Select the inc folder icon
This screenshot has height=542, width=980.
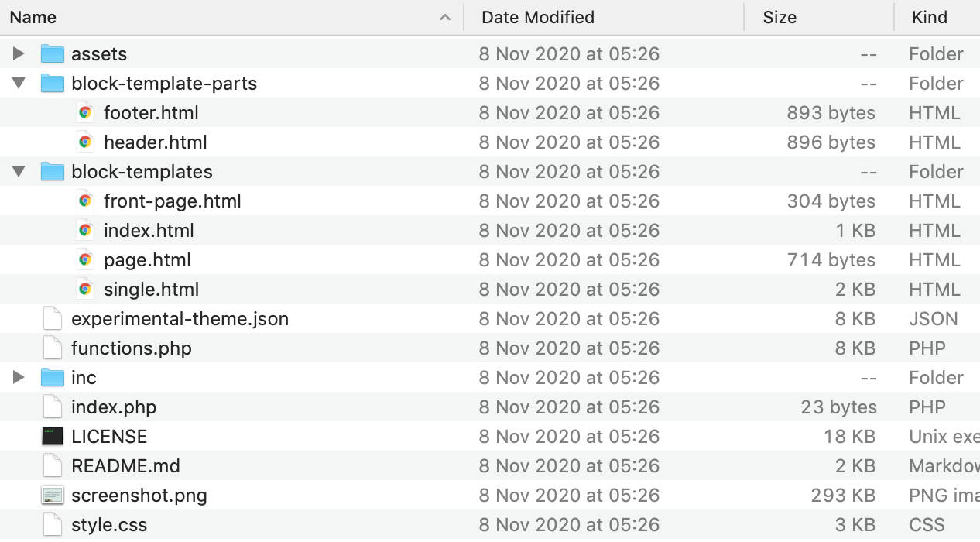point(53,378)
